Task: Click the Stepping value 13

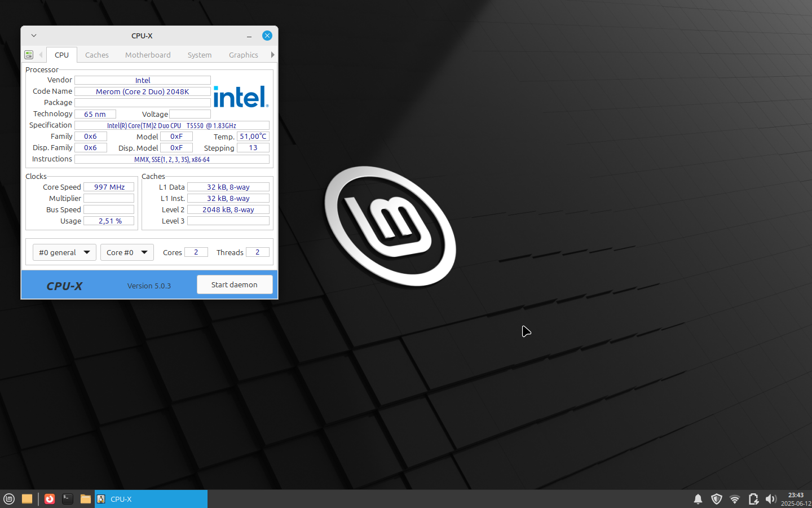Action: [253, 148]
